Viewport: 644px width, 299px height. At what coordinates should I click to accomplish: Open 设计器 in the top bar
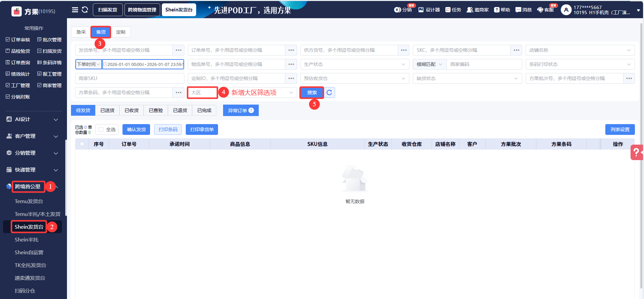429,10
